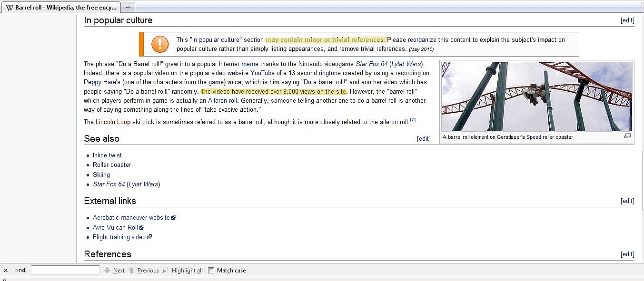The height and width of the screenshot is (281, 644).
Task: Open Speed link in image caption
Action: coord(534,137)
